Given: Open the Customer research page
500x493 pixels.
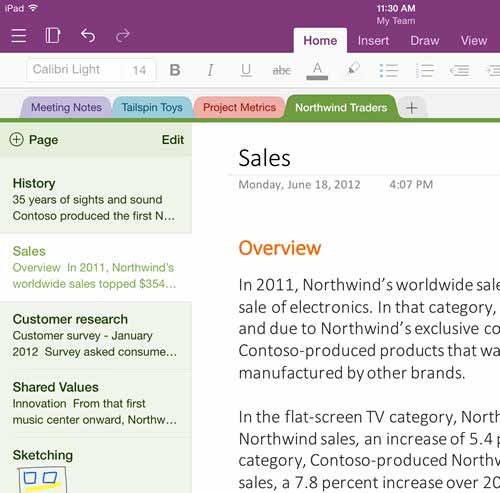Looking at the screenshot, I should click(x=96, y=335).
